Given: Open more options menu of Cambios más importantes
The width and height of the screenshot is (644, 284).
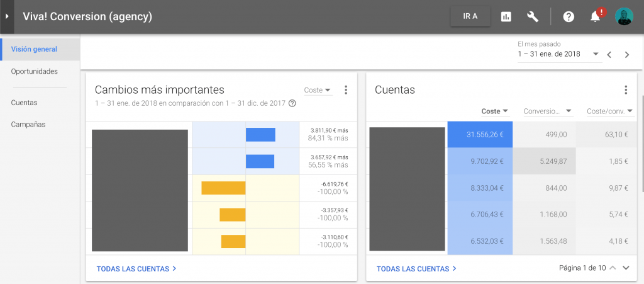Looking at the screenshot, I should [x=346, y=90].
